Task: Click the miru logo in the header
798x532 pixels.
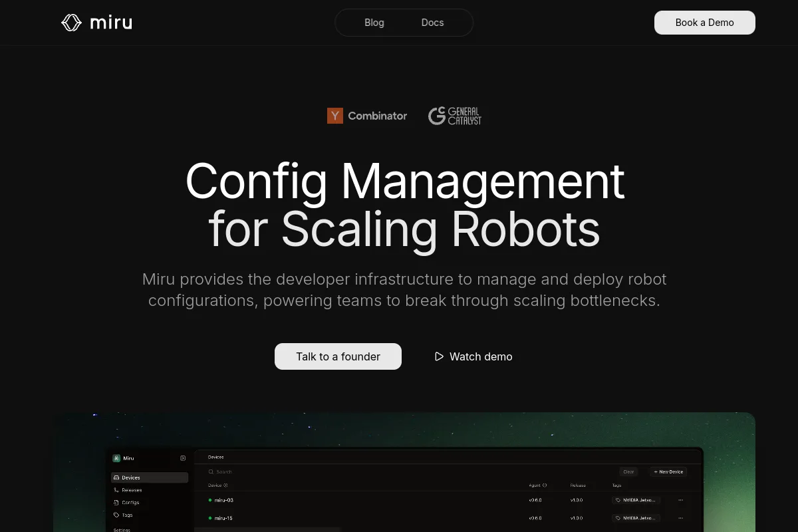Action: click(x=96, y=23)
